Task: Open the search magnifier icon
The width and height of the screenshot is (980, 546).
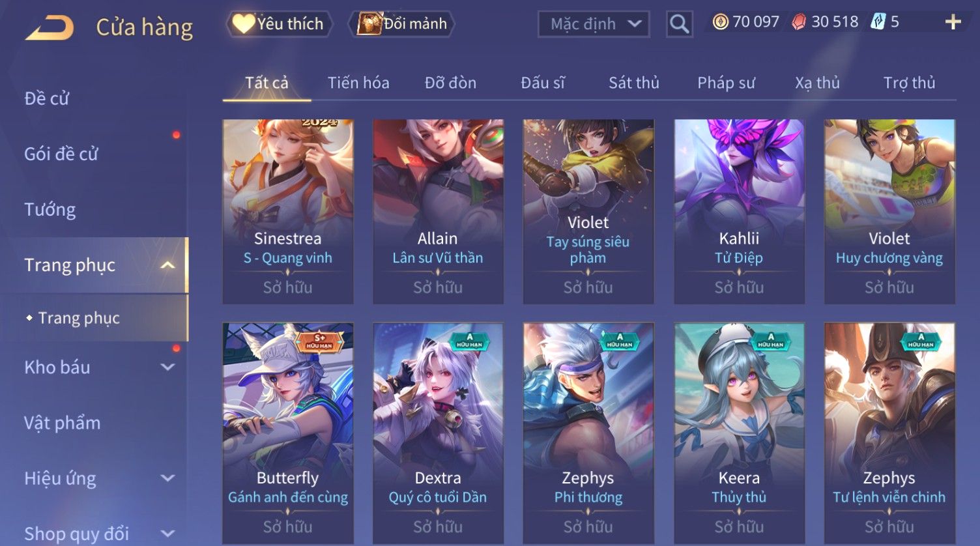Action: pyautogui.click(x=679, y=24)
